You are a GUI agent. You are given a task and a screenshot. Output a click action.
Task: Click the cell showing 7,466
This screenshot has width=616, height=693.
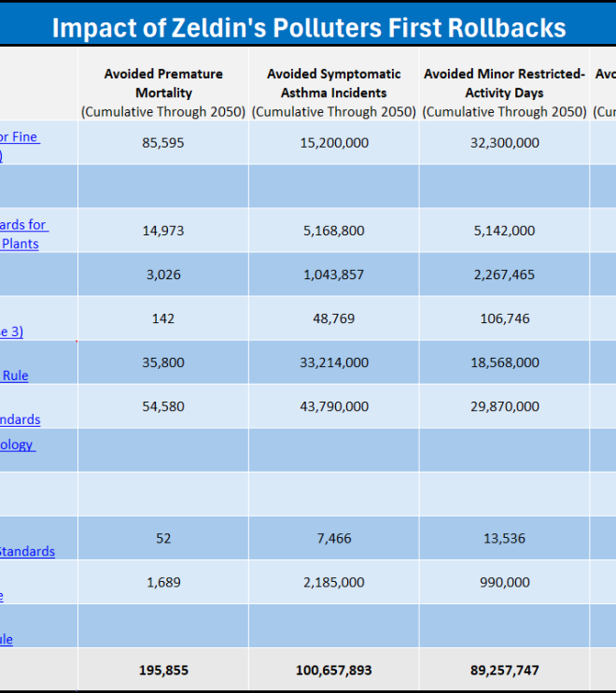pyautogui.click(x=334, y=538)
